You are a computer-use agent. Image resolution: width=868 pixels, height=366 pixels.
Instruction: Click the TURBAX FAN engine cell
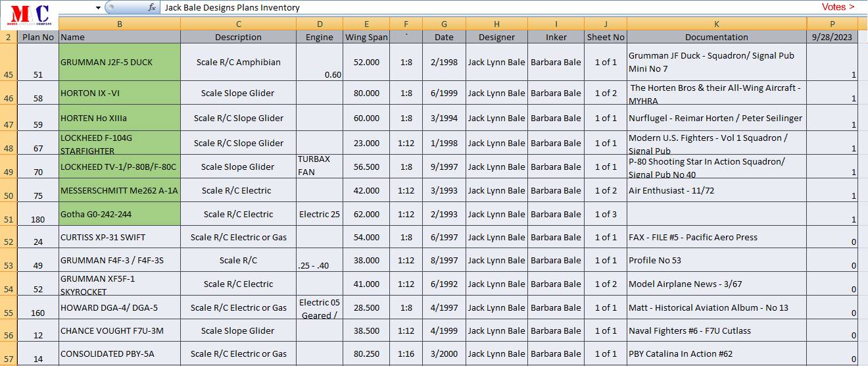pos(320,167)
